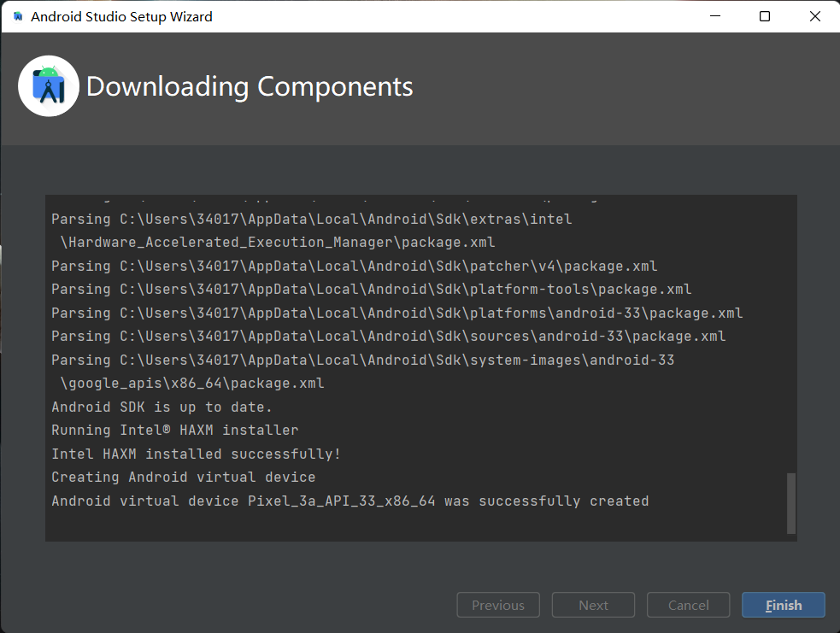Screen dimensions: 840x633
Task: Click the Downloading Components heading
Action: coord(250,86)
